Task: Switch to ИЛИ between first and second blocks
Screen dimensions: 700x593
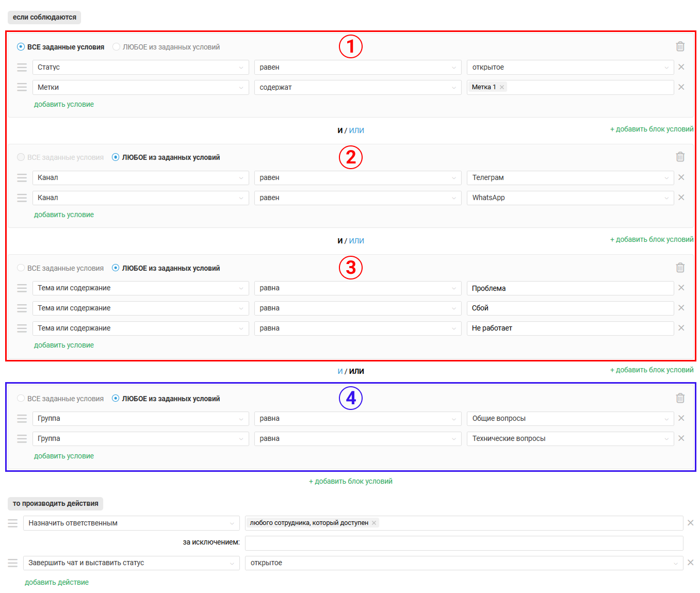Action: 356,130
